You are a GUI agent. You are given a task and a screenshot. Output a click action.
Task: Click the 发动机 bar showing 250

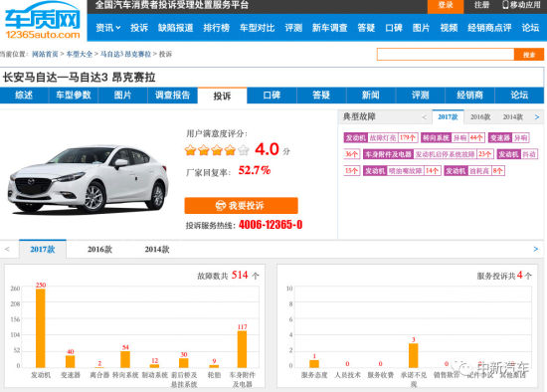[41, 328]
